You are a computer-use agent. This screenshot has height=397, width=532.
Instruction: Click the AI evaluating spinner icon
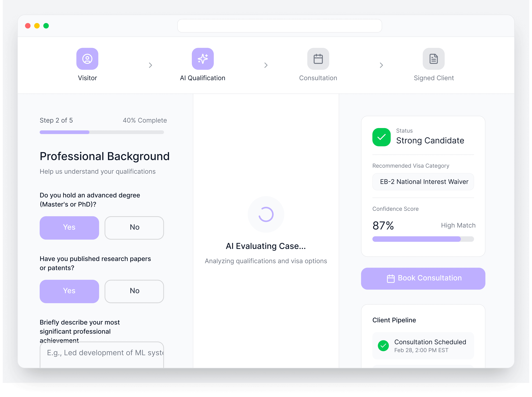[x=266, y=214]
